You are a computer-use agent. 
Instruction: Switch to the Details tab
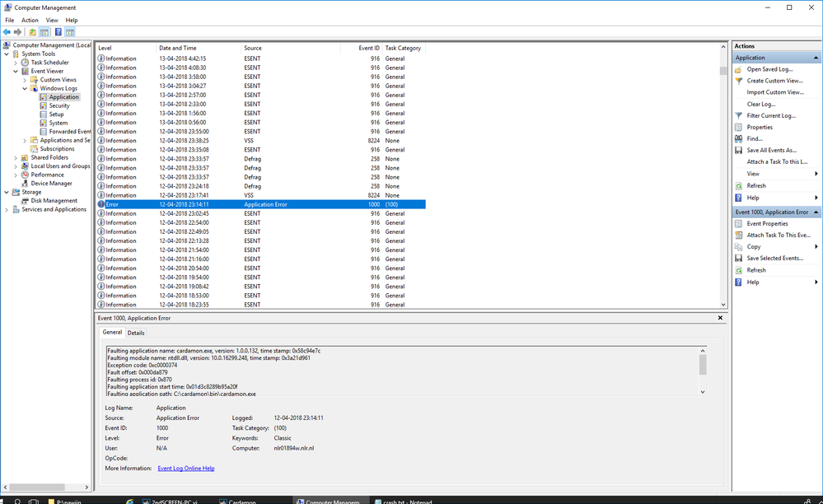[136, 333]
